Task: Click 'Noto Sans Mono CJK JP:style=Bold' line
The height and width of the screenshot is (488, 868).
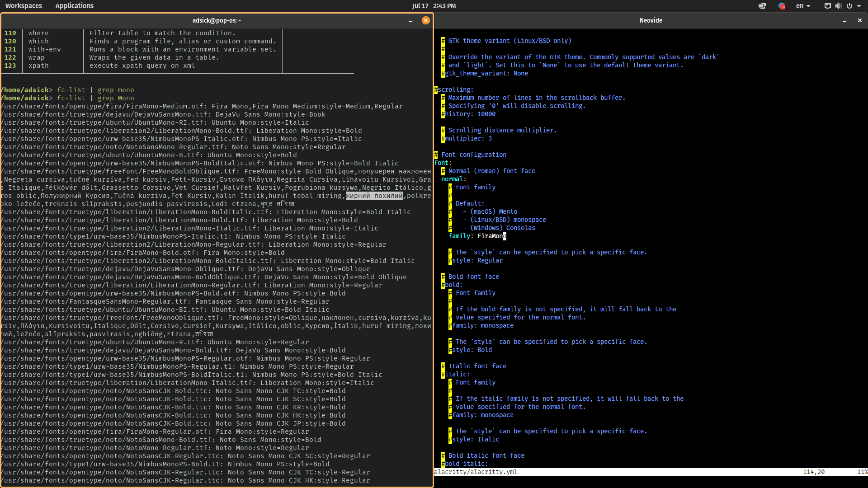Action: (x=173, y=423)
